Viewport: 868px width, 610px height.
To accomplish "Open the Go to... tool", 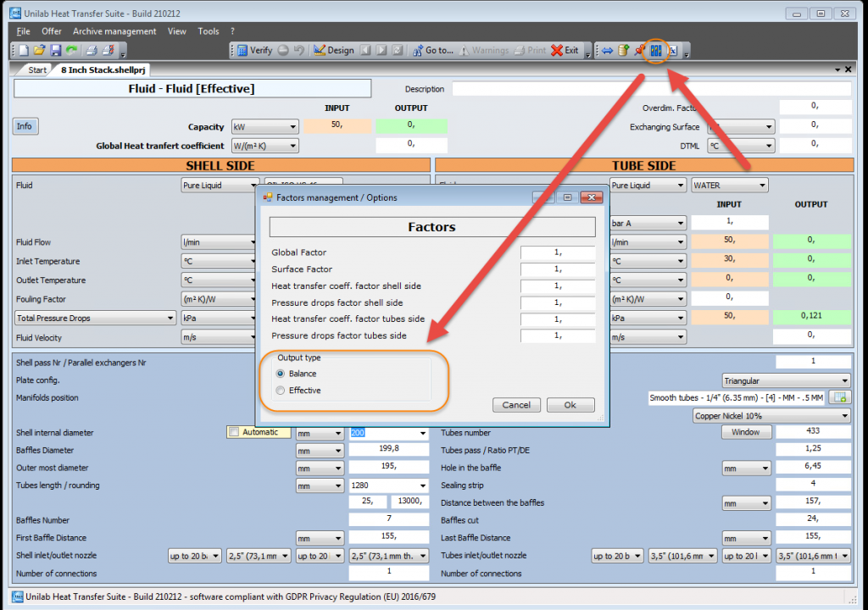I will (433, 51).
